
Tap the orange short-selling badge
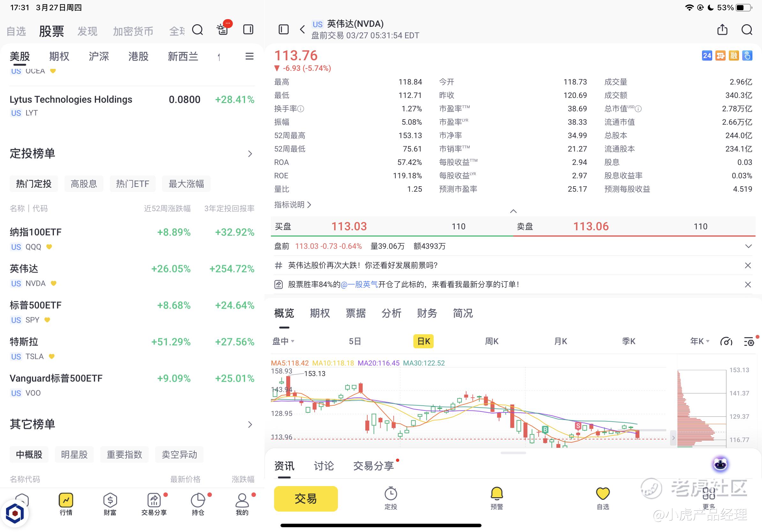tap(721, 56)
